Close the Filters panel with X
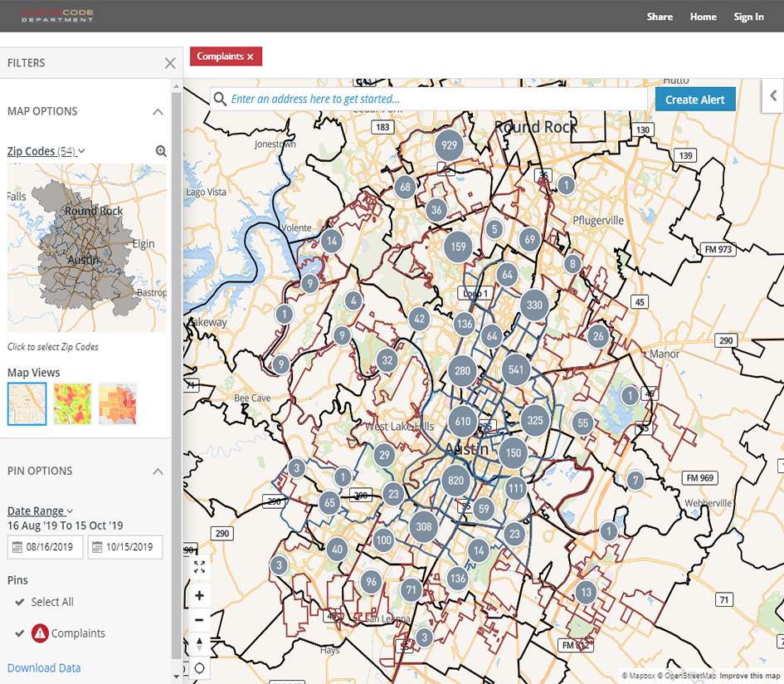Viewport: 784px width, 684px height. click(x=170, y=63)
